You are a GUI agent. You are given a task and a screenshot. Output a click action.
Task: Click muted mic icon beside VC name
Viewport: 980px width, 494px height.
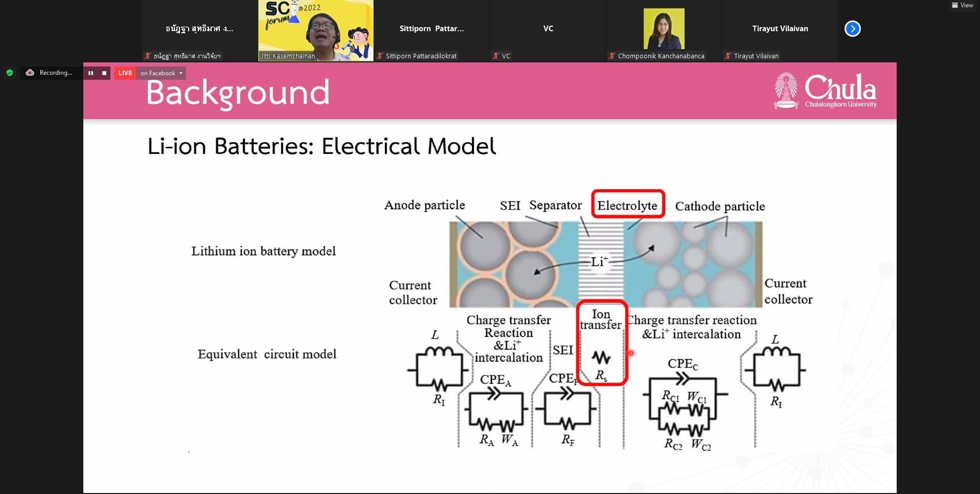pos(496,56)
